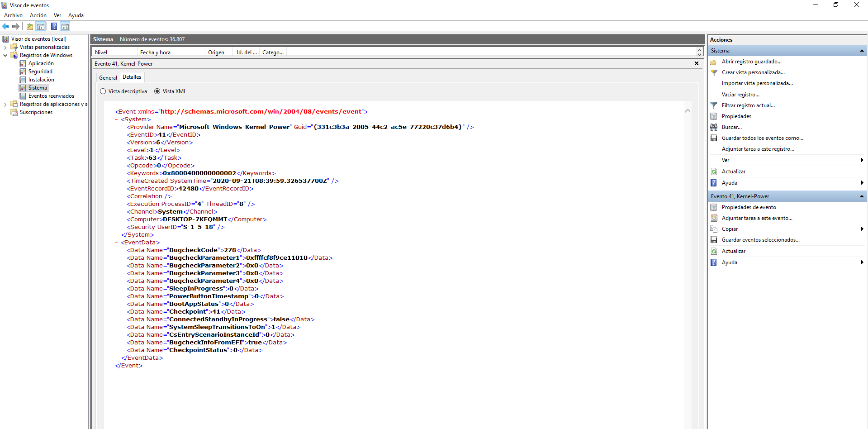
Task: Click the Guardar eventos seleccionados disk icon
Action: tap(714, 240)
